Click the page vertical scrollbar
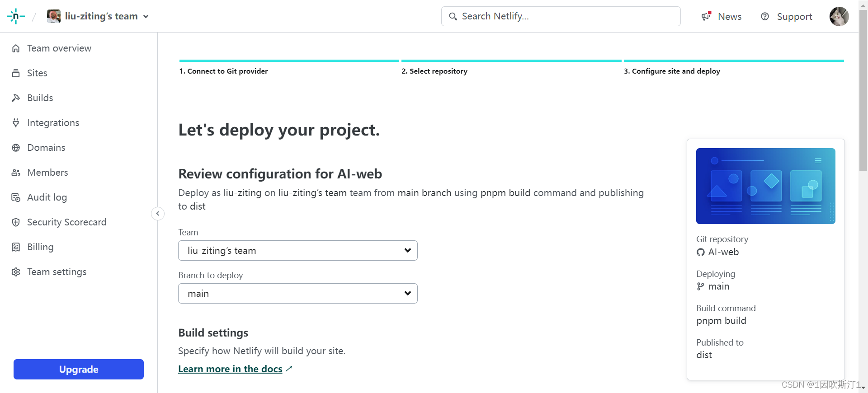Screen dimensions: 868x393 pyautogui.click(x=863, y=90)
